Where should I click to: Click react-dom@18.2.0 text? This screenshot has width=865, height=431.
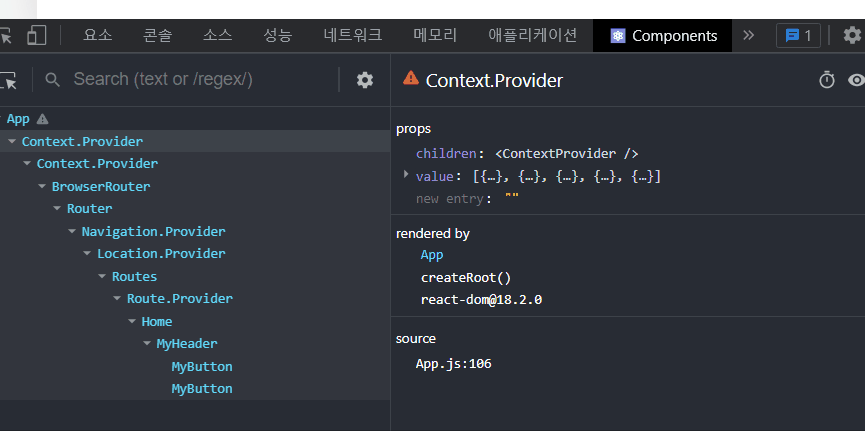pos(481,300)
